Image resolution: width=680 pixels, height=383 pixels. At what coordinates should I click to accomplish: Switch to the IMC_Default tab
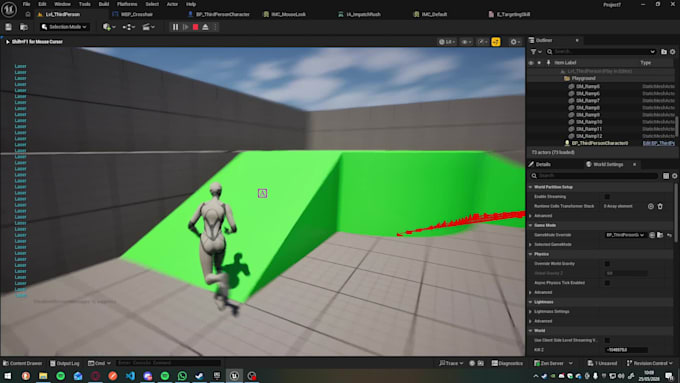coord(434,14)
